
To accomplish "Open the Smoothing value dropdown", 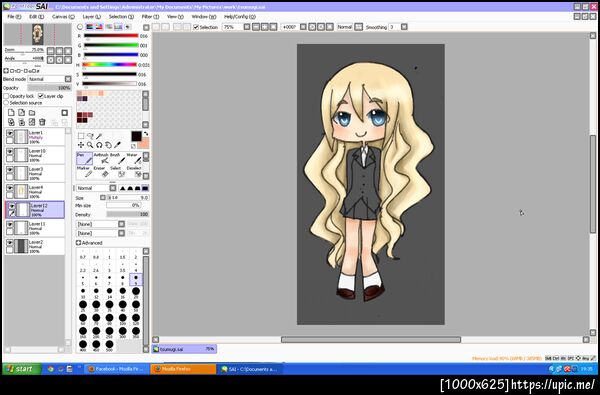I will coord(404,27).
